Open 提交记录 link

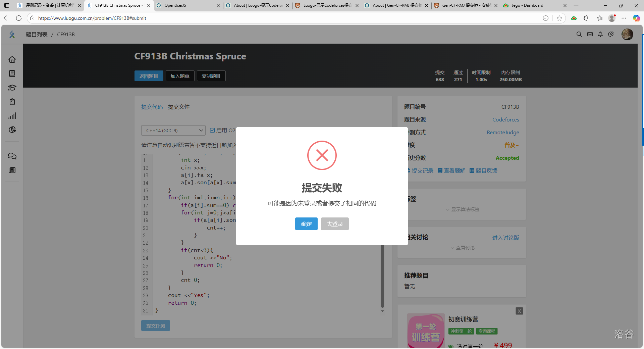click(x=422, y=170)
